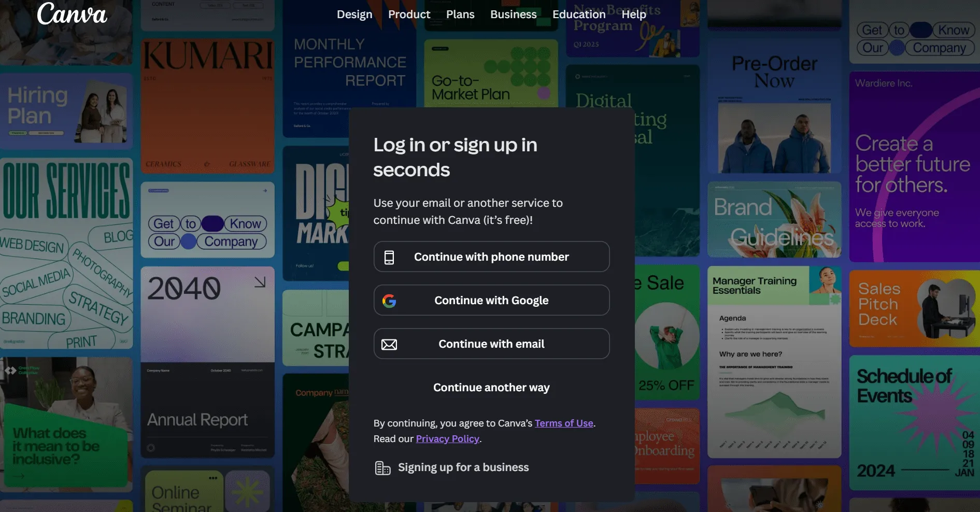980x512 pixels.
Task: Open the Terms of Use link
Action: tap(564, 423)
